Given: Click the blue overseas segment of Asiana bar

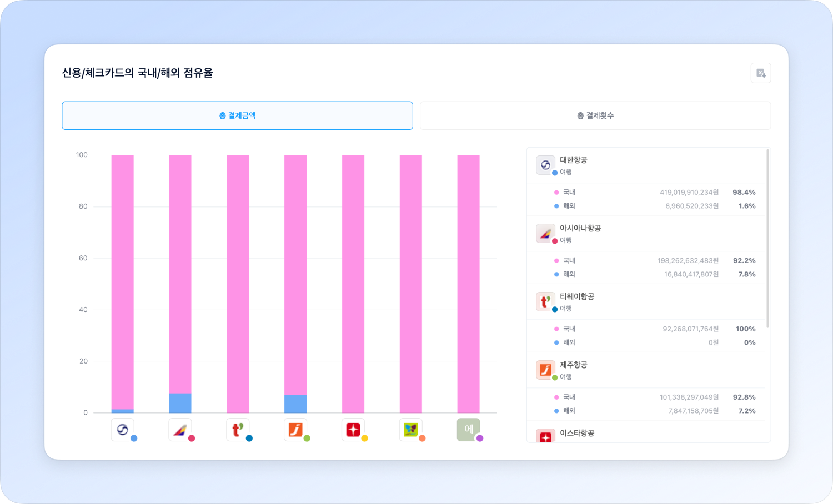Looking at the screenshot, I should [180, 403].
